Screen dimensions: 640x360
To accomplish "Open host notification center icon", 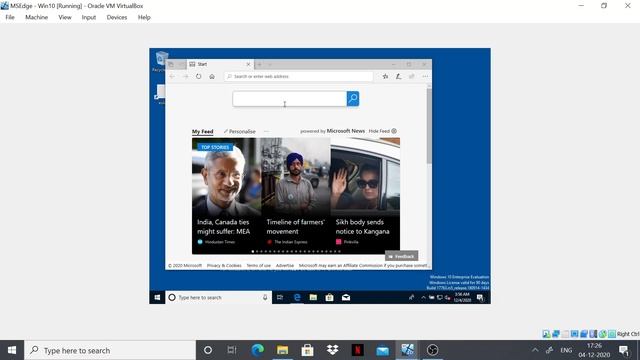I will click(x=624, y=350).
